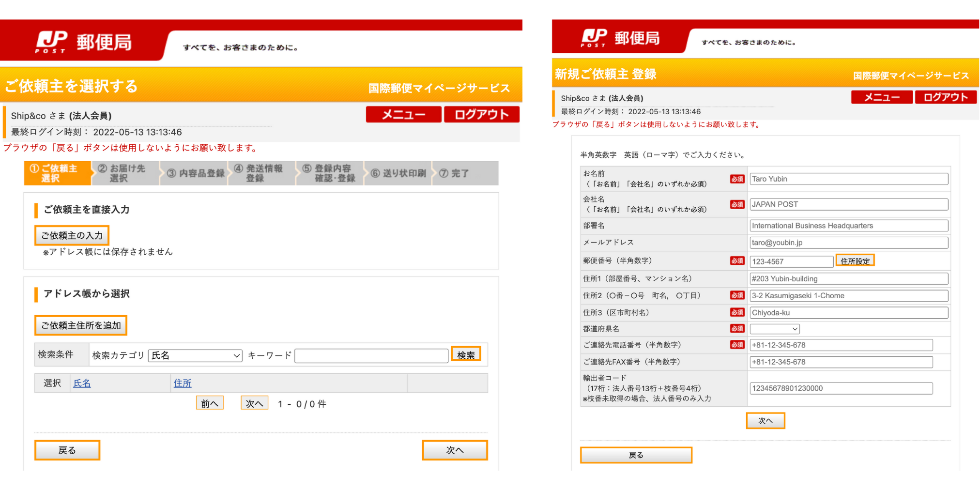
Task: Click ログアウト on the left page
Action: (x=481, y=114)
